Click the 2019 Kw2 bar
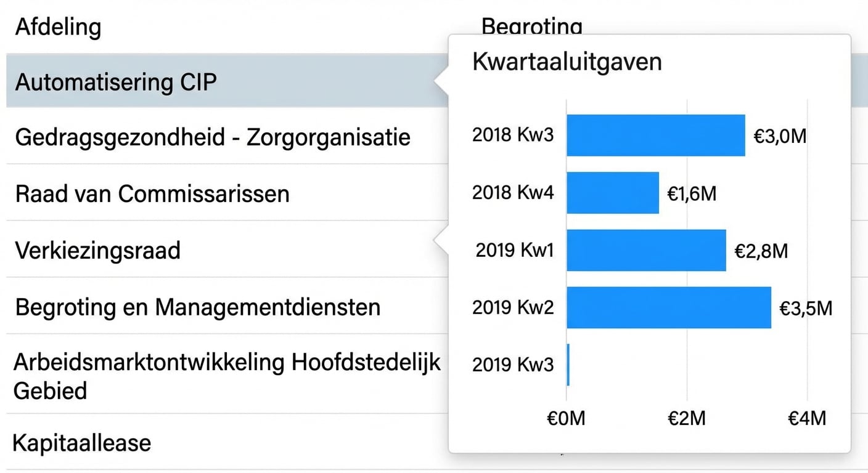The height and width of the screenshot is (473, 868). point(669,307)
